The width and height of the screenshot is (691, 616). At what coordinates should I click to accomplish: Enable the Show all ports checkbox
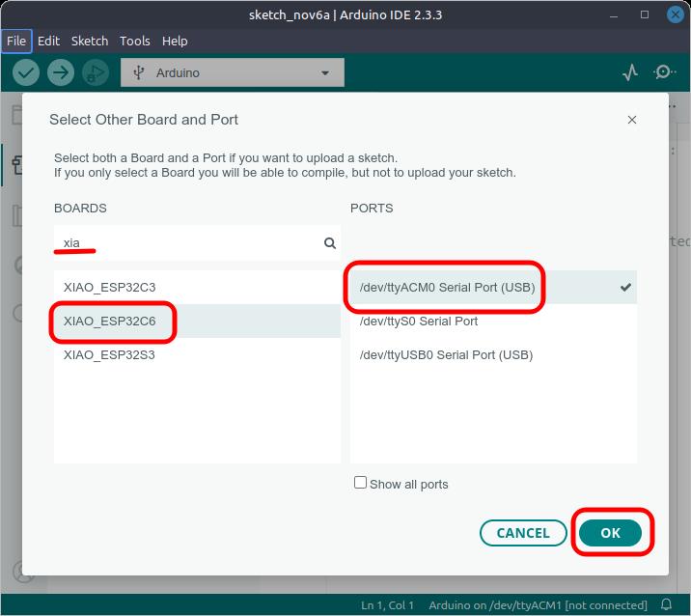point(361,483)
